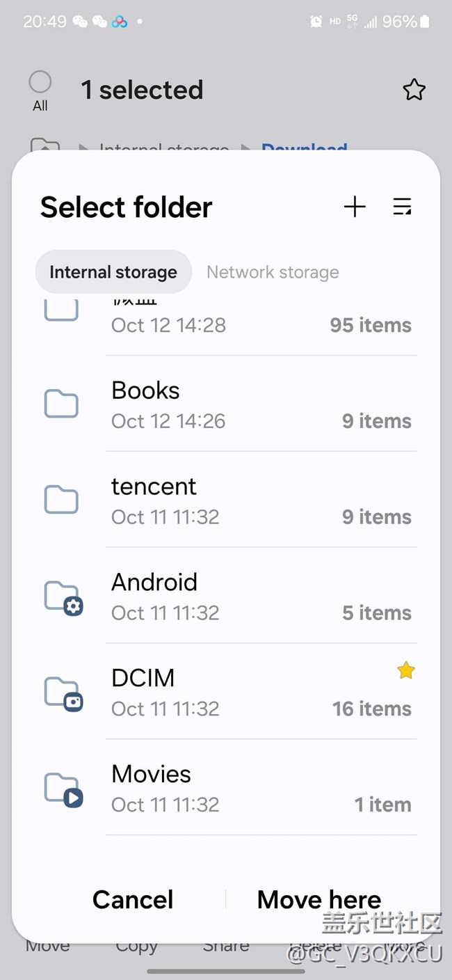The width and height of the screenshot is (452, 980).
Task: Tap the battery indicator in status bar
Action: (423, 22)
